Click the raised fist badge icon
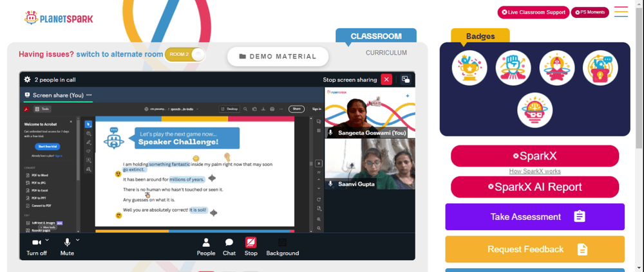The height and width of the screenshot is (272, 644). point(513,68)
